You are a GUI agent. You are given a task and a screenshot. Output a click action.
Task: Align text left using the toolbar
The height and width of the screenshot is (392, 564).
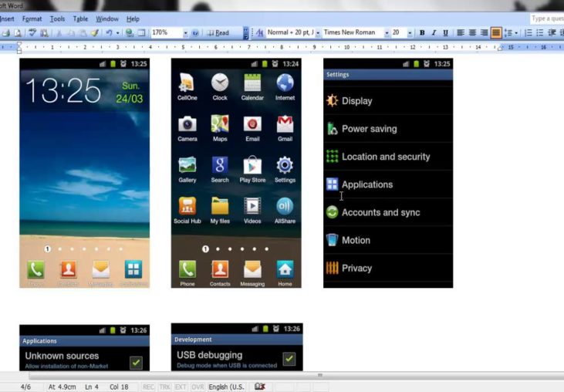pos(461,33)
